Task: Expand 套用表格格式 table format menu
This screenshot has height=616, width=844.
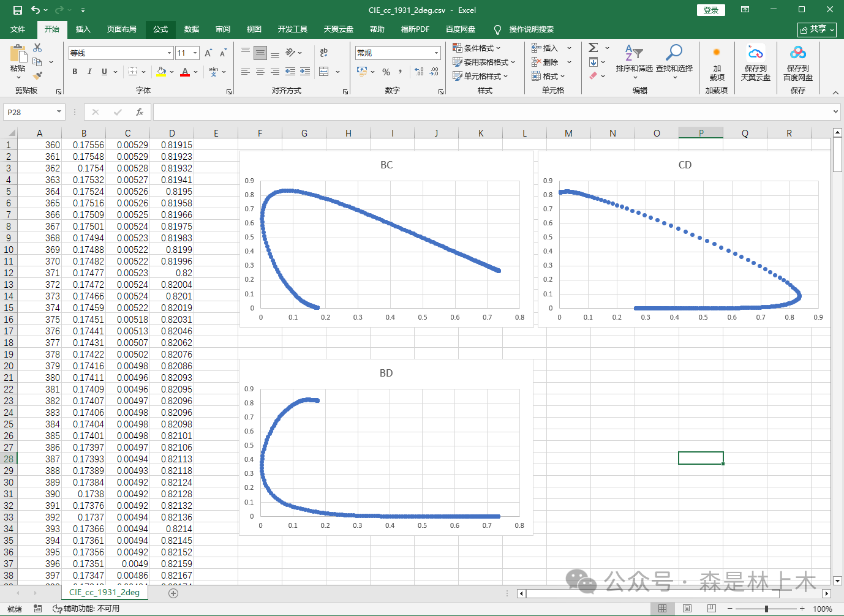Action: 484,62
